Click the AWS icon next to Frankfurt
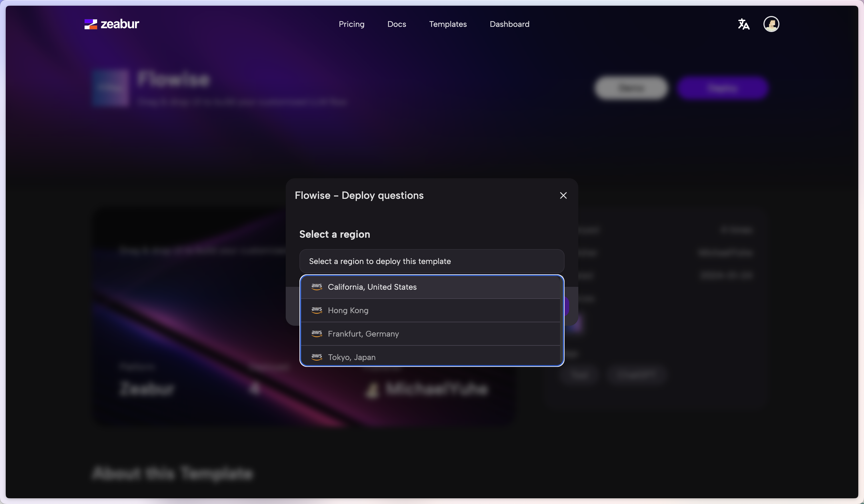This screenshot has width=864, height=504. pyautogui.click(x=317, y=334)
